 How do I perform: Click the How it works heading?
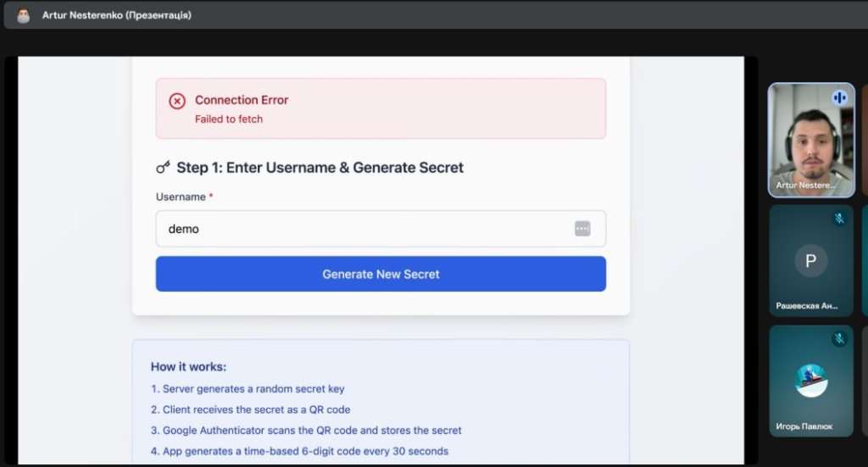[188, 367]
